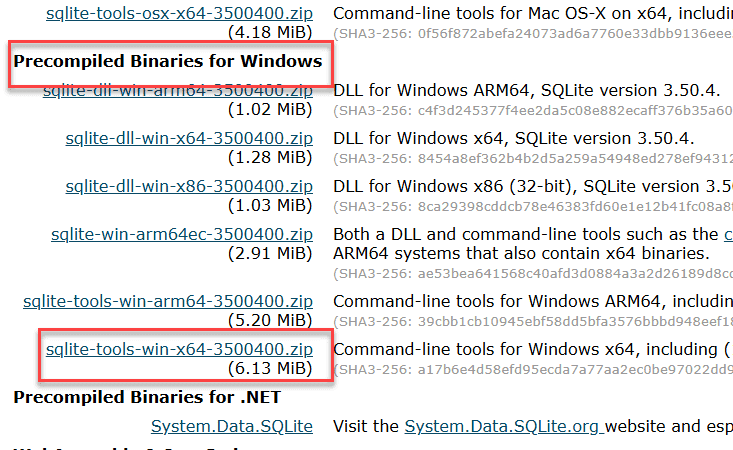Download the 32-bit sqlite-dll-win-x86 zip

pyautogui.click(x=189, y=187)
